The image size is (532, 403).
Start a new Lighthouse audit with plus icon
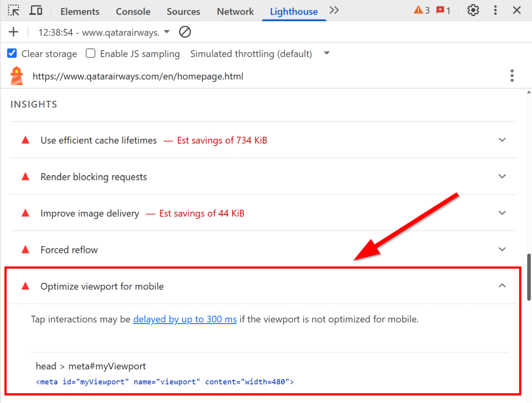click(x=13, y=31)
